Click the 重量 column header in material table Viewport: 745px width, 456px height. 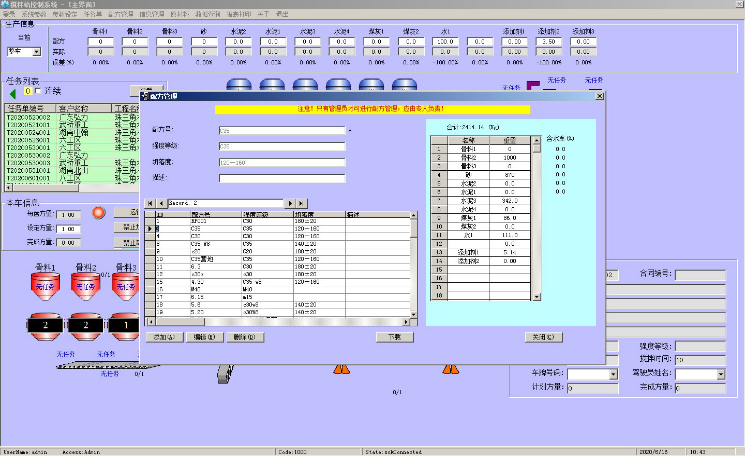[509, 140]
